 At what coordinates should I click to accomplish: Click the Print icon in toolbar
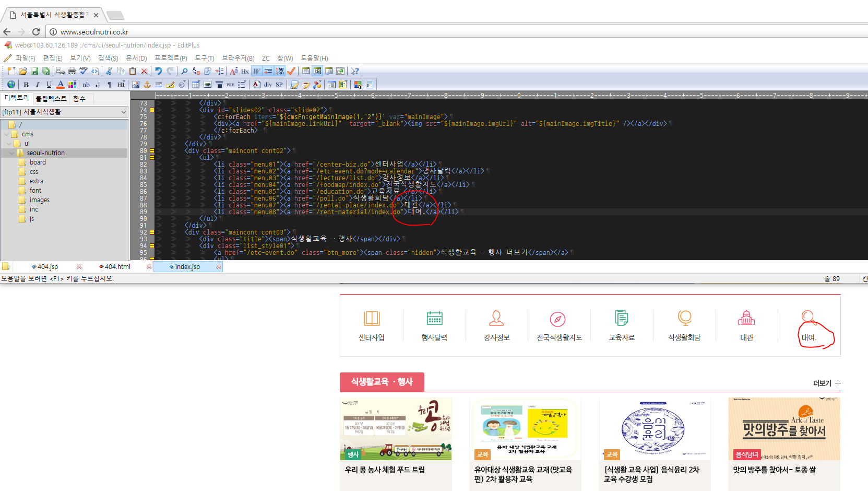tap(72, 71)
